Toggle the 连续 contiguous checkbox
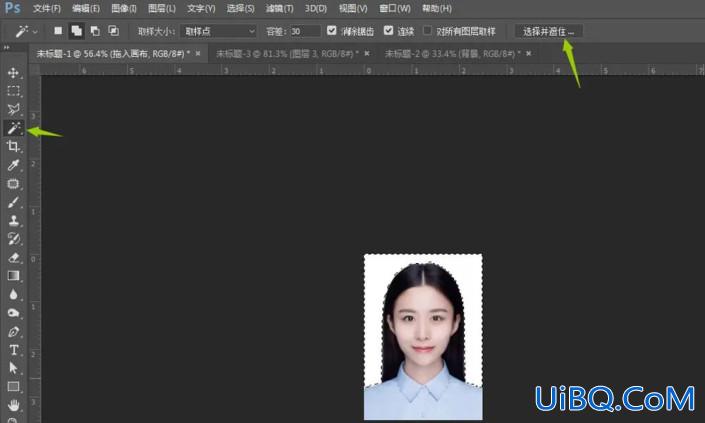The width and height of the screenshot is (705, 423). point(388,30)
